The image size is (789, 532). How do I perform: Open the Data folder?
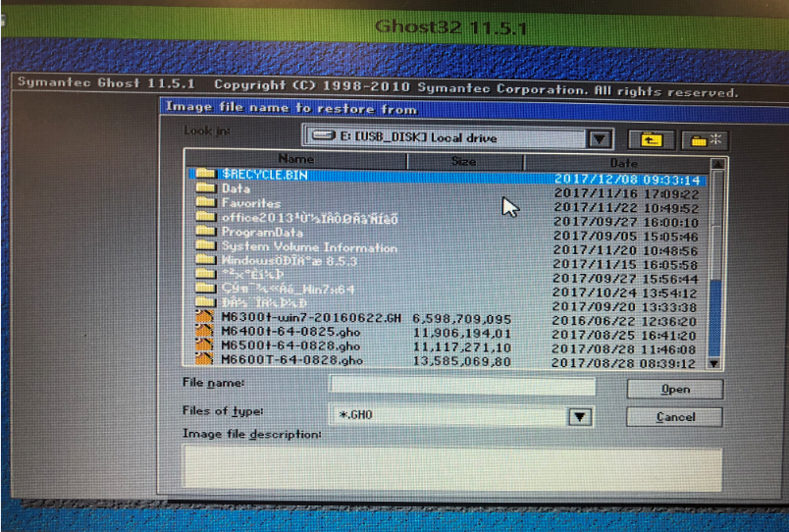pyautogui.click(x=236, y=188)
